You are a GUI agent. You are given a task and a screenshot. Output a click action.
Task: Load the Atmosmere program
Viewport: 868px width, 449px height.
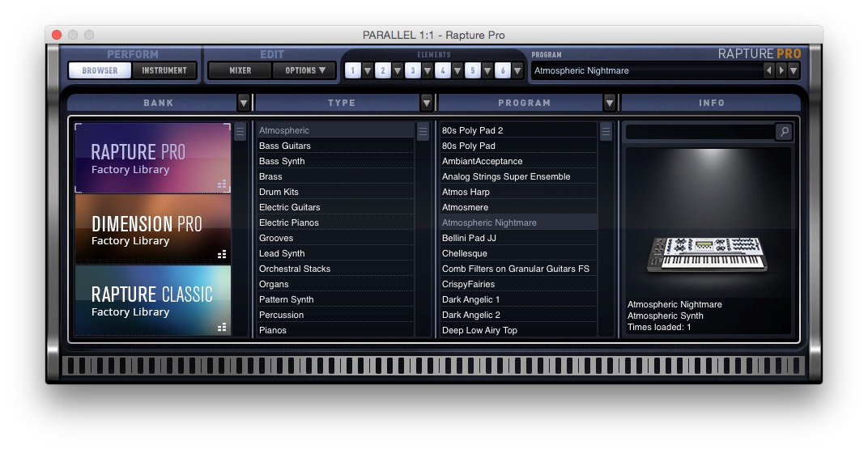(x=518, y=207)
